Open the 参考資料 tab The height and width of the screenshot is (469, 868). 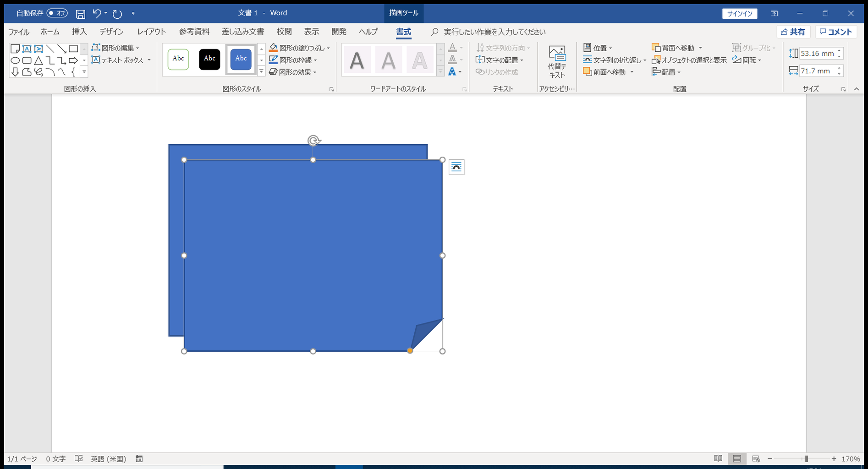pyautogui.click(x=194, y=32)
